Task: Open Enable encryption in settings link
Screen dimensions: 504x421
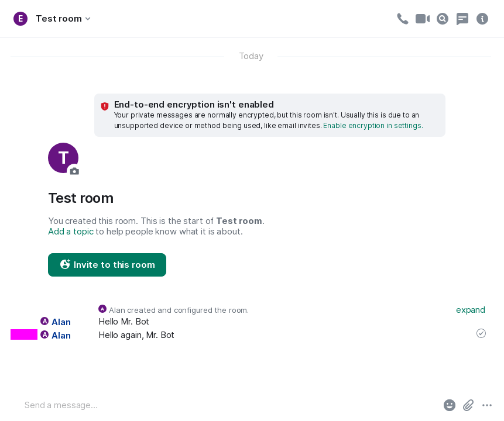Action: click(x=373, y=126)
